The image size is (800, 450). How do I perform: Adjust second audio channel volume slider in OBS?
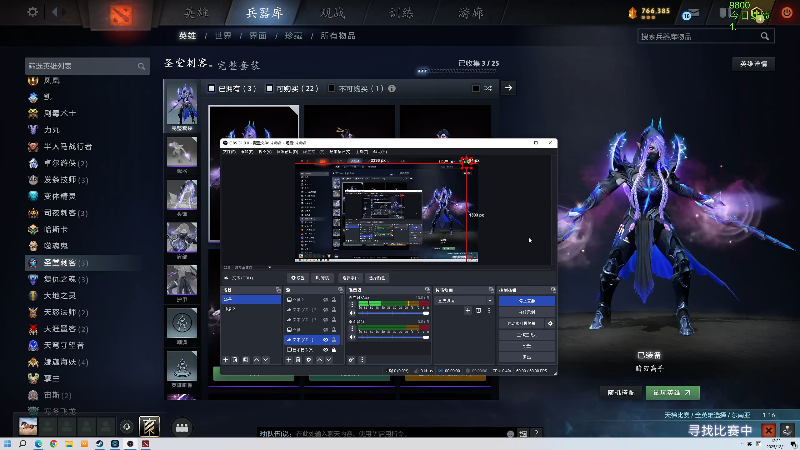click(x=393, y=337)
